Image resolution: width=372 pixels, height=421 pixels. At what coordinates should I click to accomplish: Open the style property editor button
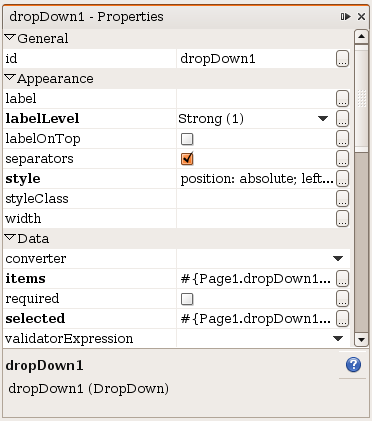[x=342, y=179]
